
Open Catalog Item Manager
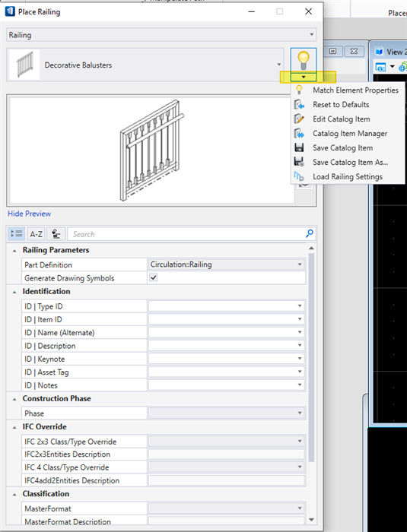click(x=350, y=133)
